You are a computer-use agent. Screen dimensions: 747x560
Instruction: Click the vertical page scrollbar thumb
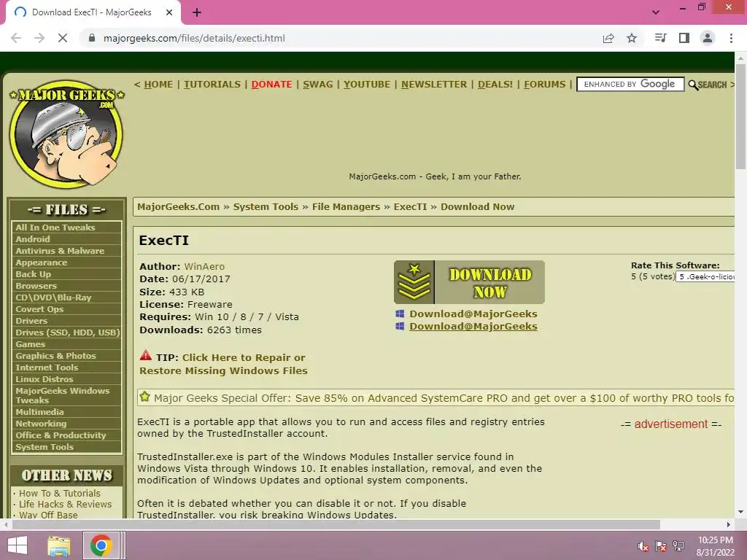click(x=741, y=116)
